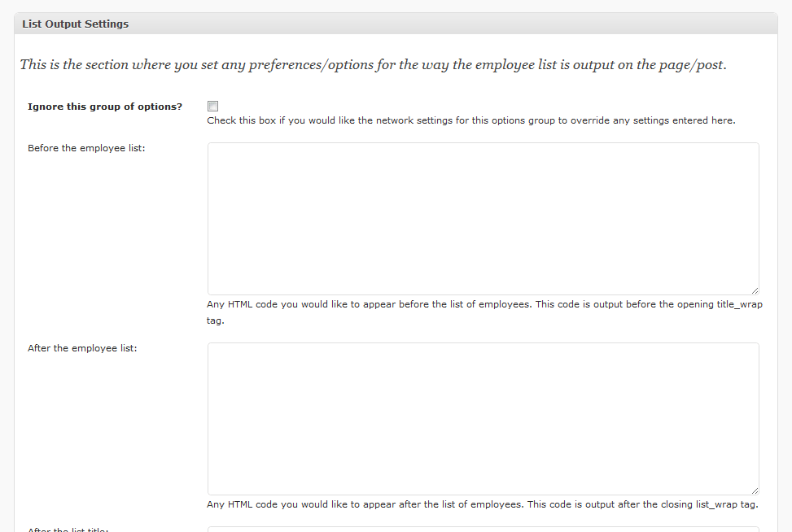Click the 'List Output Settings' title text
The height and width of the screenshot is (532, 792).
tap(76, 24)
